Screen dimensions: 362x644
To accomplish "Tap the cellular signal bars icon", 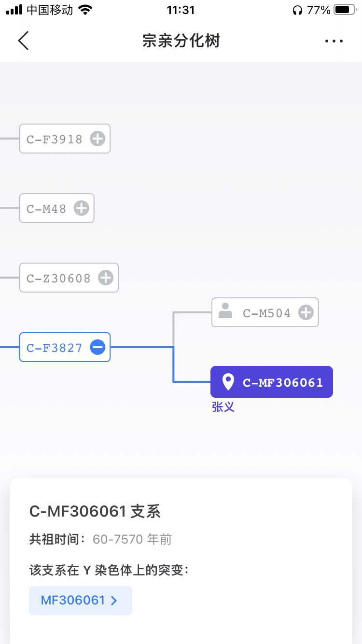I will pyautogui.click(x=14, y=10).
